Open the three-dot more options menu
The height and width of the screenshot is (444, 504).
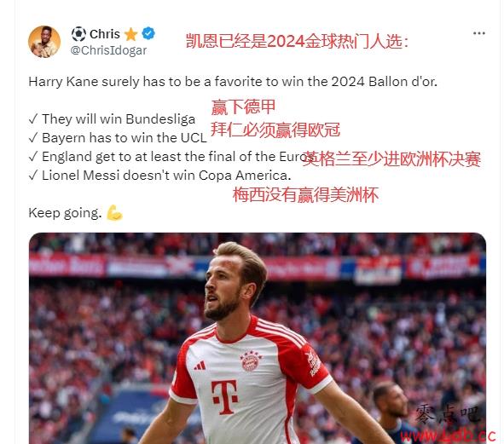click(479, 33)
